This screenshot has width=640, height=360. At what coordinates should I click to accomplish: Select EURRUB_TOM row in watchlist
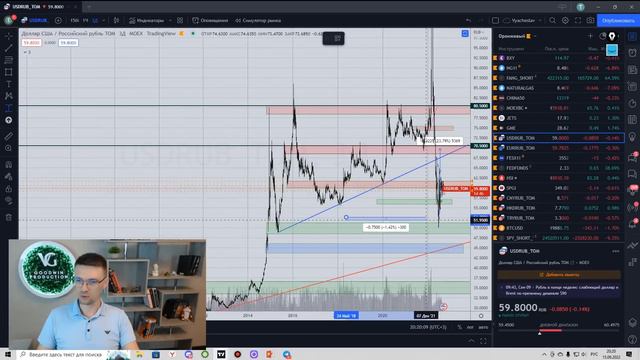[559, 148]
